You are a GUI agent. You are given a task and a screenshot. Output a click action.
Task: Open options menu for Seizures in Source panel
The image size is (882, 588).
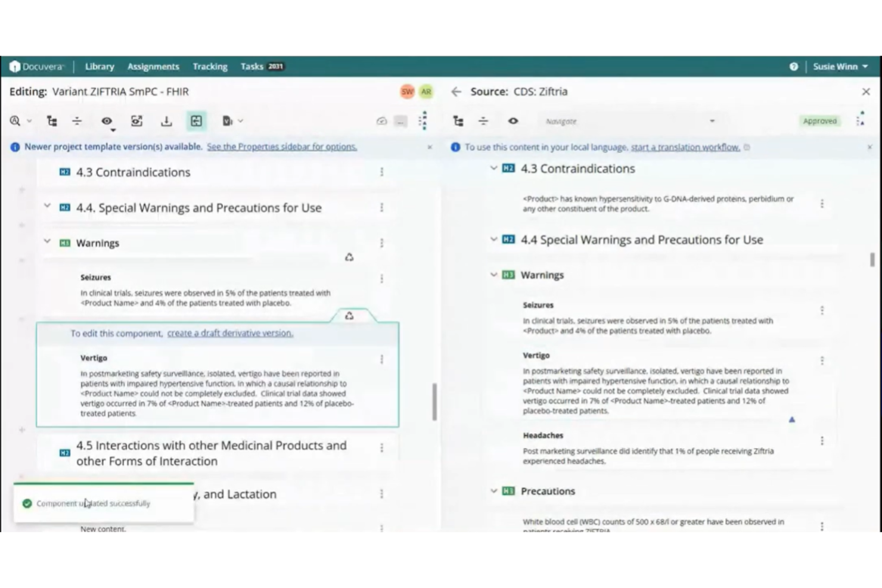pyautogui.click(x=822, y=310)
